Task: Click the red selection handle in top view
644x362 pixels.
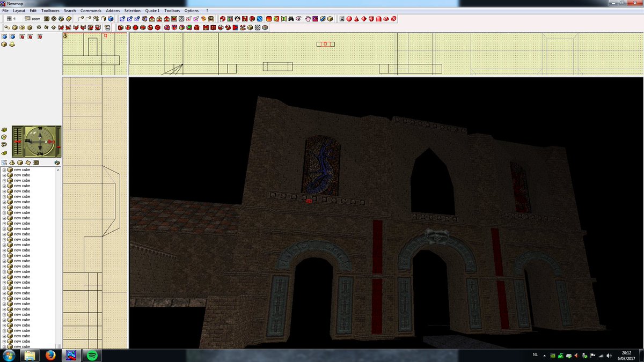Action: pos(326,44)
